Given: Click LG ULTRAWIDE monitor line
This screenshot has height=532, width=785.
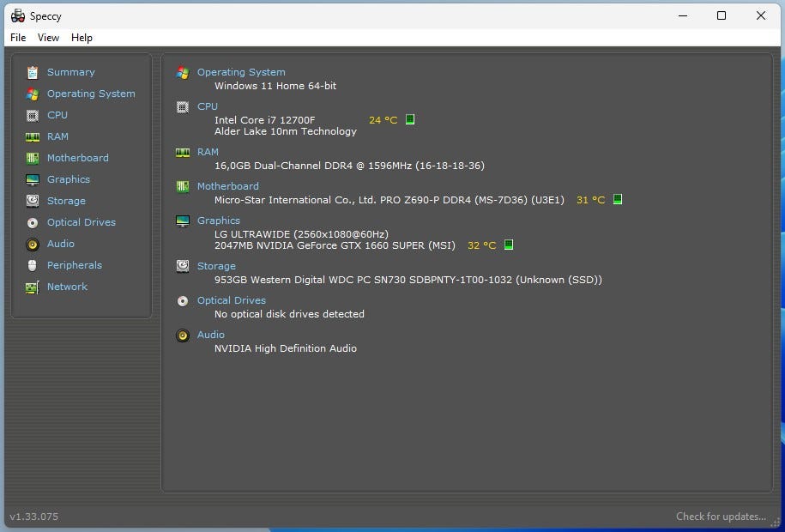Looking at the screenshot, I should point(301,234).
